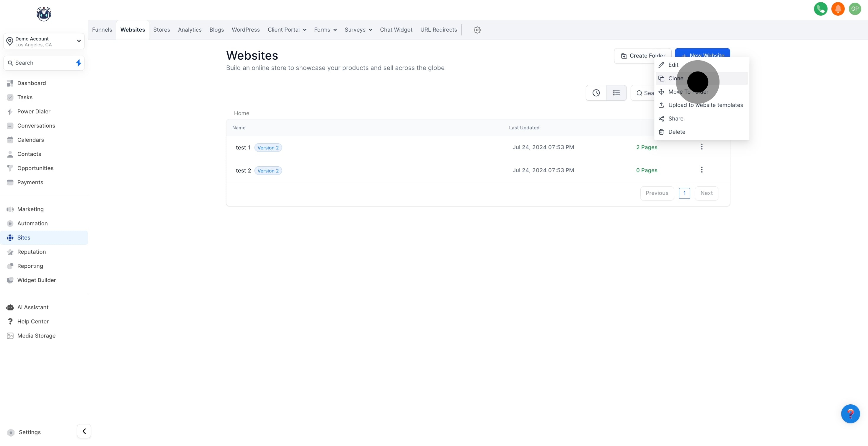Open the green phone dialer icon

820,9
